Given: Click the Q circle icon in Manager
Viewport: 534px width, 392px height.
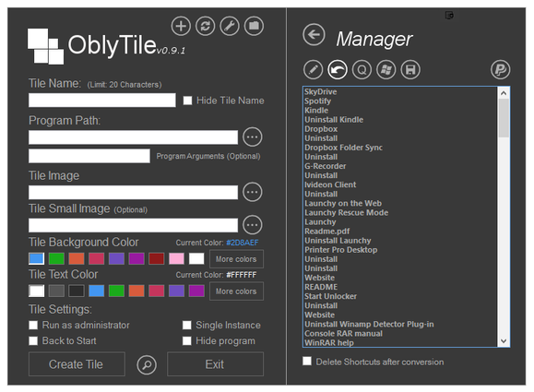Looking at the screenshot, I should click(362, 70).
